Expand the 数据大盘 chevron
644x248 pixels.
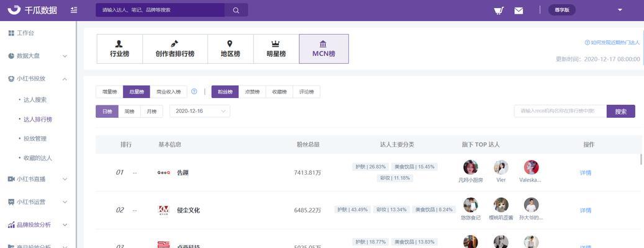(x=65, y=56)
